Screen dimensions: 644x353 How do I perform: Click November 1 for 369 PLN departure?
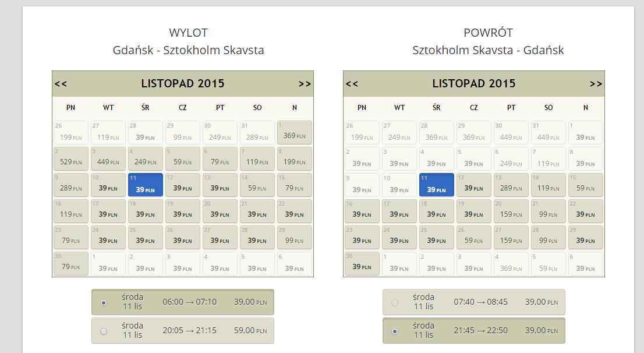(295, 132)
